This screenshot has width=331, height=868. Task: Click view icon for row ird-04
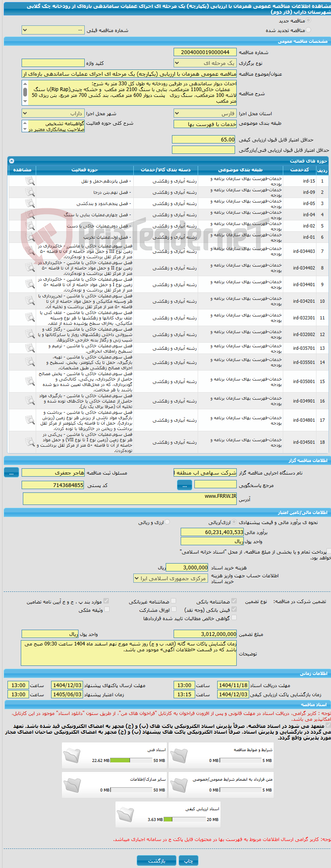(29, 215)
